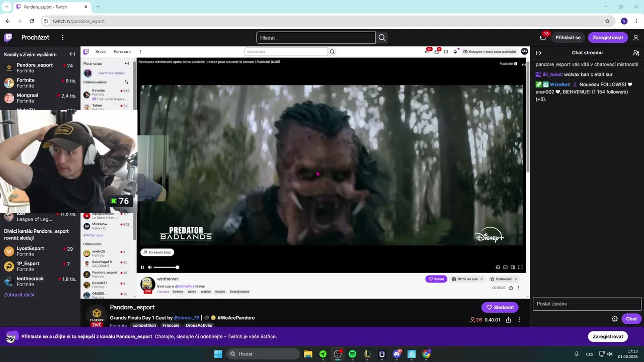The width and height of the screenshot is (644, 362).
Task: Click the magnifier search button
Action: pos(382,38)
